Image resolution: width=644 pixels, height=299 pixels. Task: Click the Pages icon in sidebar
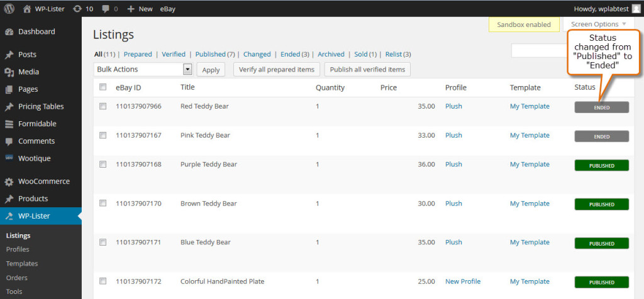(x=9, y=89)
